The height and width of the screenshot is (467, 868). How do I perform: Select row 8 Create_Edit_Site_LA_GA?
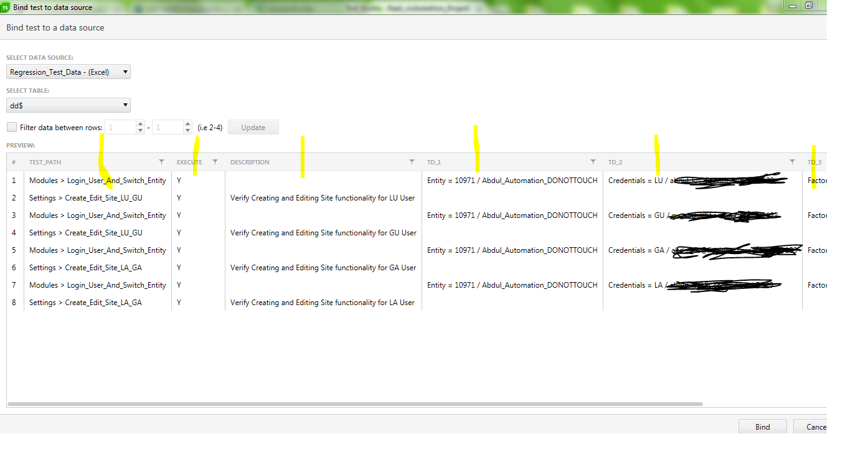point(86,303)
